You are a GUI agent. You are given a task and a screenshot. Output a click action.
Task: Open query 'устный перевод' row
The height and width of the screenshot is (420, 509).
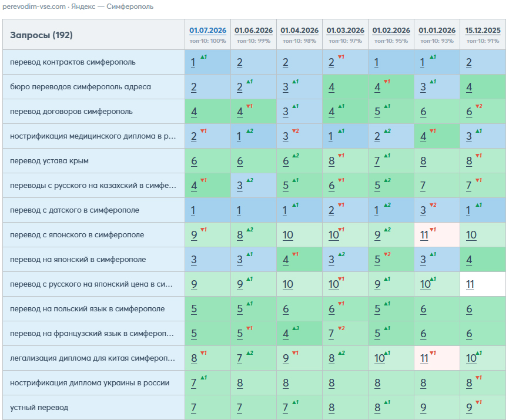click(x=39, y=407)
